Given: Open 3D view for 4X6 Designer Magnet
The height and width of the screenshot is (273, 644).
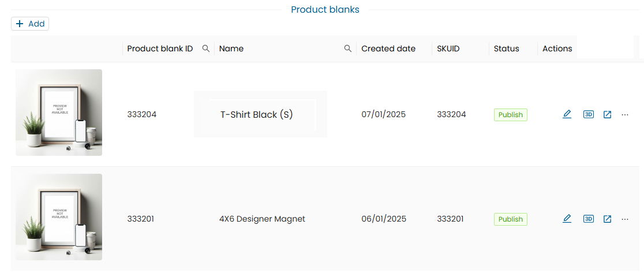Looking at the screenshot, I should coord(588,219).
